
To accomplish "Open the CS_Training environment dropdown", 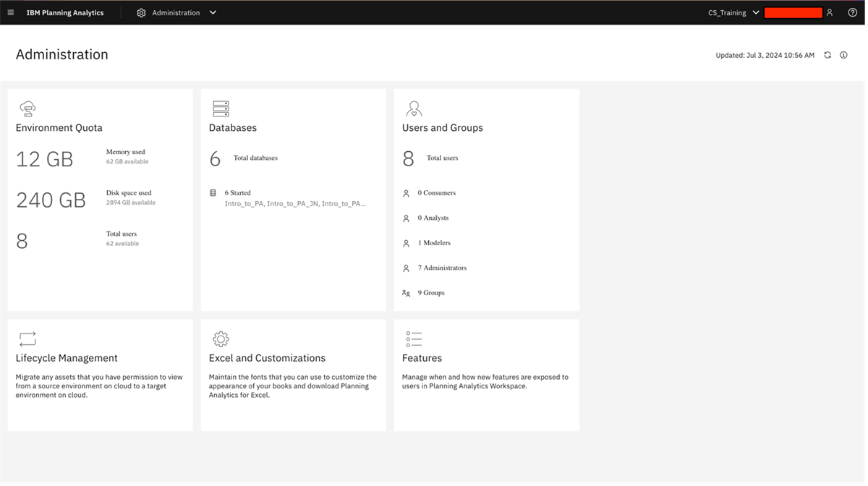I will 733,13.
